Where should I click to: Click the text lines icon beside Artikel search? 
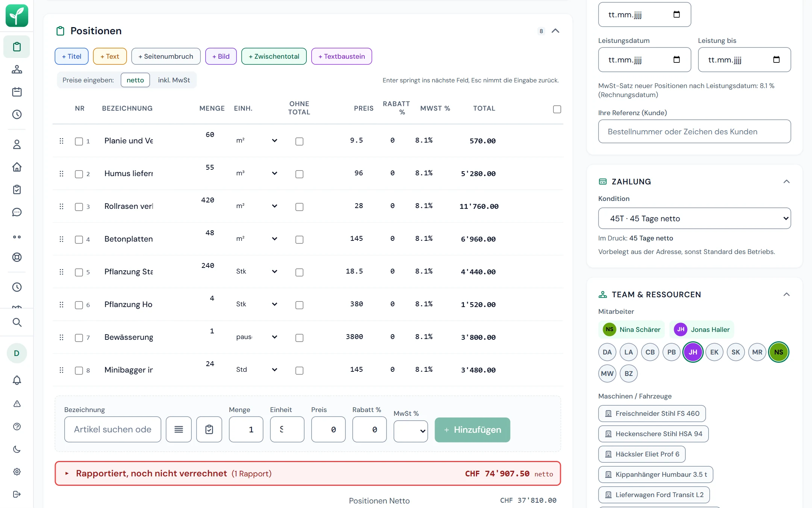(179, 429)
